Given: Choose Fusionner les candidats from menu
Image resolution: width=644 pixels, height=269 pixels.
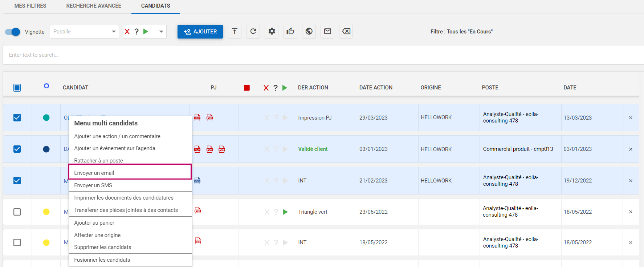Looking at the screenshot, I should coord(102,260).
